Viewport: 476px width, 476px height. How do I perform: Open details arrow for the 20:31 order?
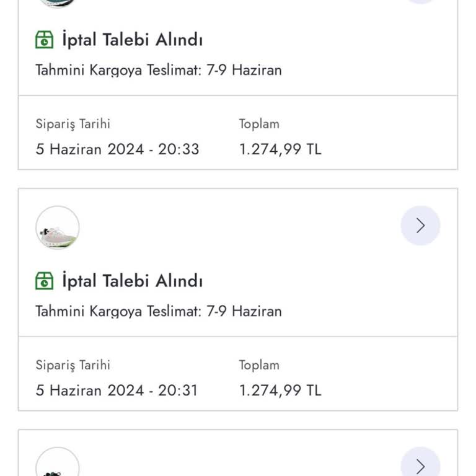pyautogui.click(x=420, y=226)
